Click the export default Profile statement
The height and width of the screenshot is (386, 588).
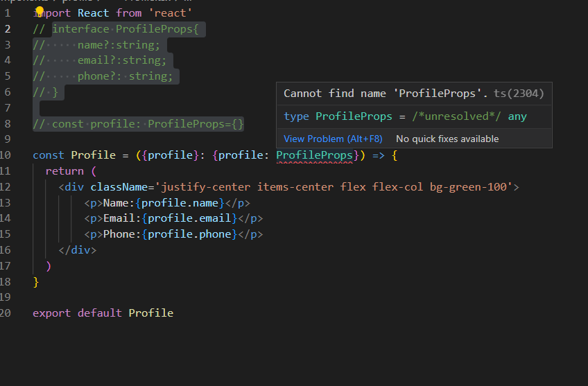pos(103,313)
